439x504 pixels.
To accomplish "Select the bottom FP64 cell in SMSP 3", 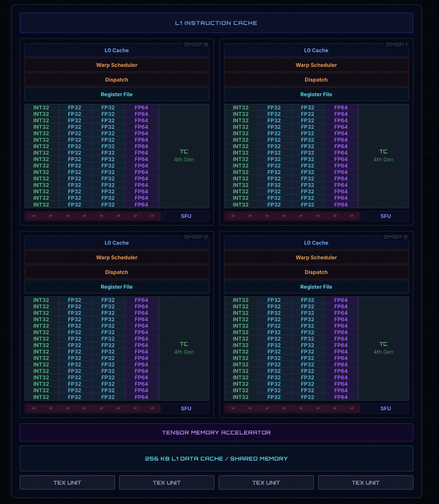I will pyautogui.click(x=341, y=397).
